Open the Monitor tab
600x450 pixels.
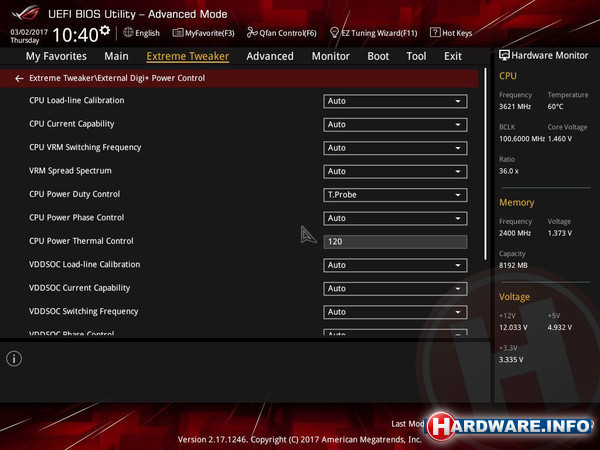click(x=331, y=56)
